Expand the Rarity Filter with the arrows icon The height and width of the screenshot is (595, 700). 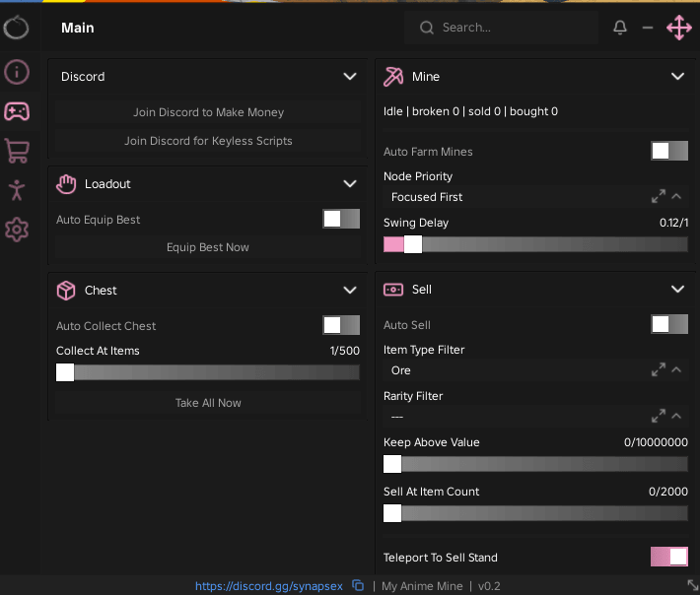658,416
